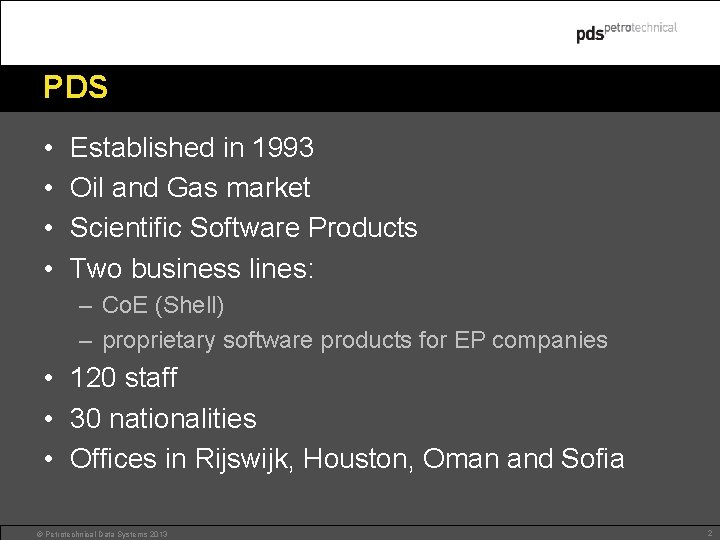The width and height of the screenshot is (720, 540).
Task: Select the PDS slide title
Action: tap(75, 88)
